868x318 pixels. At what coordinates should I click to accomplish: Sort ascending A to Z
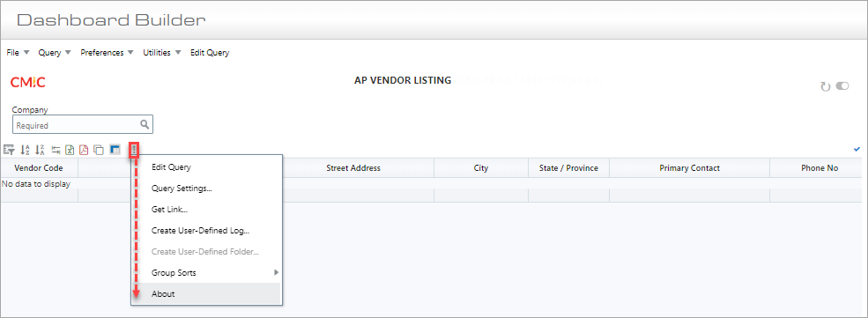click(x=25, y=150)
